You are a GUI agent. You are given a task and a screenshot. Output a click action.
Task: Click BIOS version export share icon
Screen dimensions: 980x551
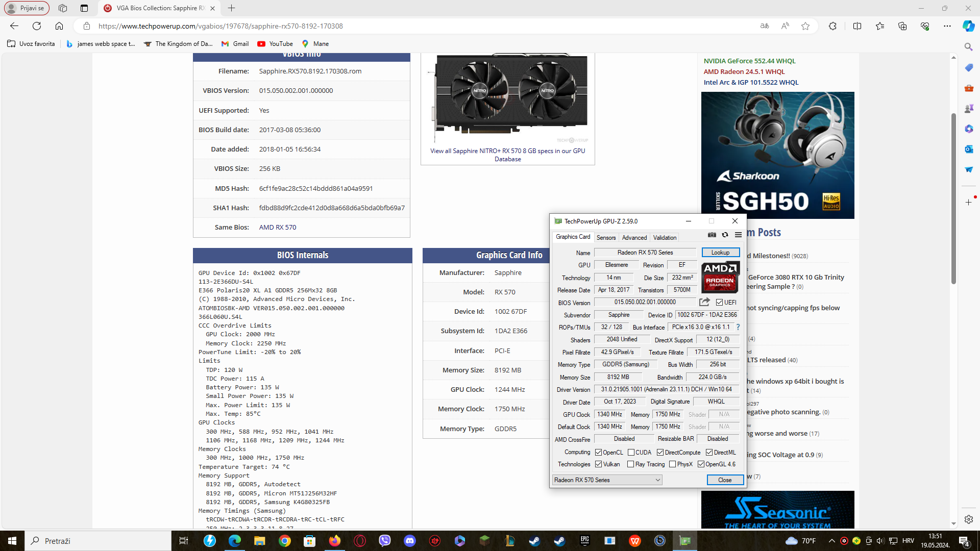pos(704,302)
